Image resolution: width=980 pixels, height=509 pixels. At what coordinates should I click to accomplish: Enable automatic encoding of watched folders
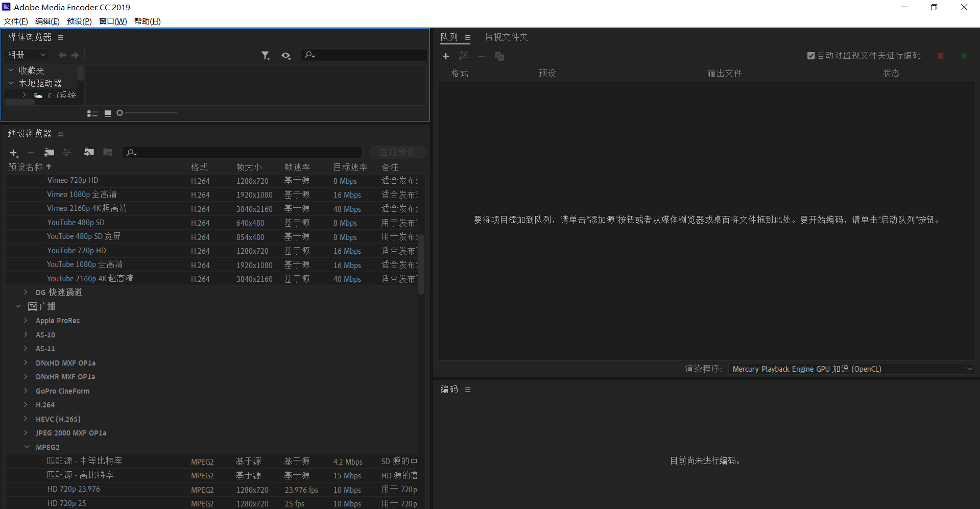point(810,55)
